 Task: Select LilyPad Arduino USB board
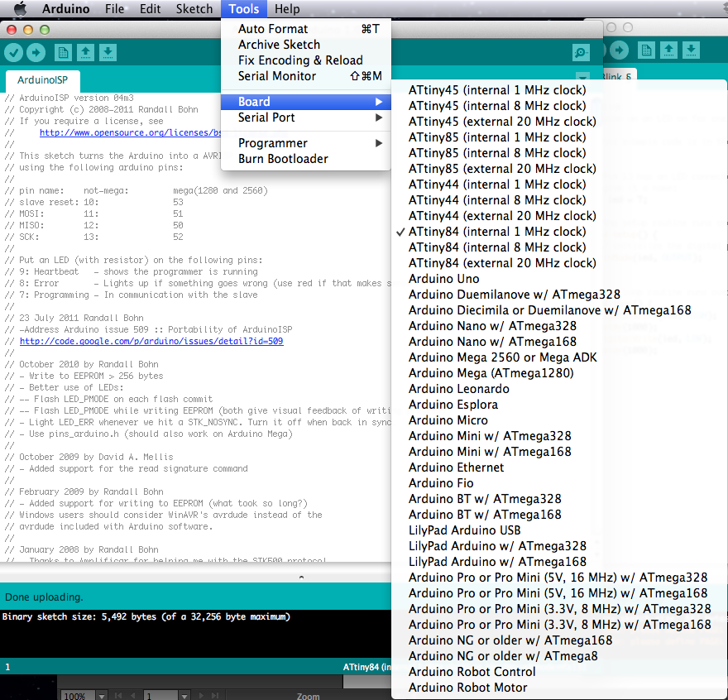click(559, 530)
